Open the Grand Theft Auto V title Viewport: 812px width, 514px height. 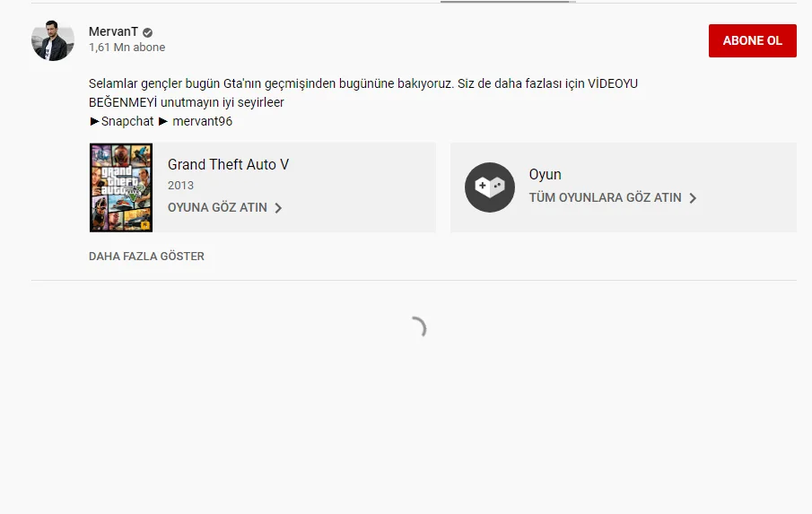[x=228, y=164]
